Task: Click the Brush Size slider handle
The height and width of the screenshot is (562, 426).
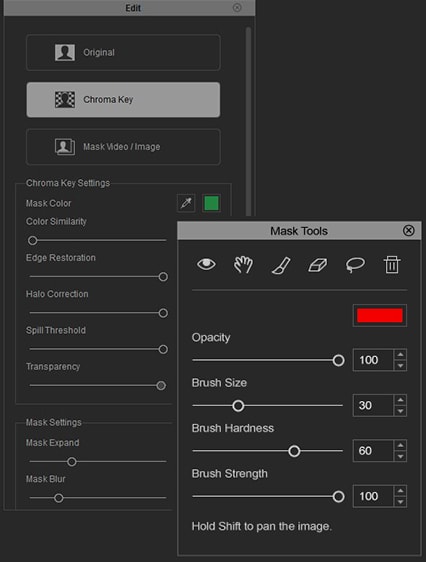Action: click(238, 406)
